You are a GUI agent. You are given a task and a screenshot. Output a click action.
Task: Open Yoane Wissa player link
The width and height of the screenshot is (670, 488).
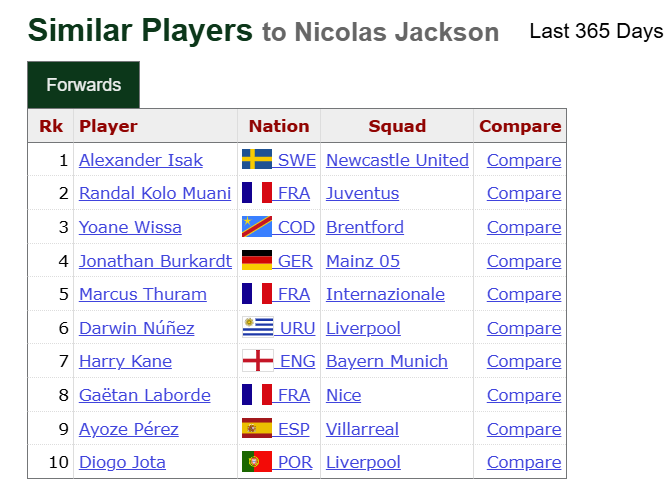point(130,227)
